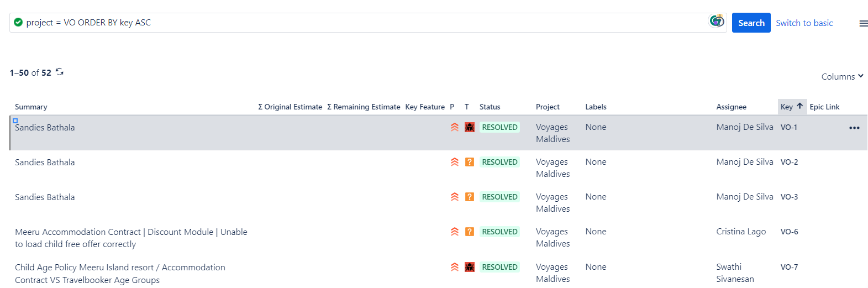Screen dimensions: 868x288
Task: Open Voyages Maldives project on VO-7 row
Action: (553, 273)
